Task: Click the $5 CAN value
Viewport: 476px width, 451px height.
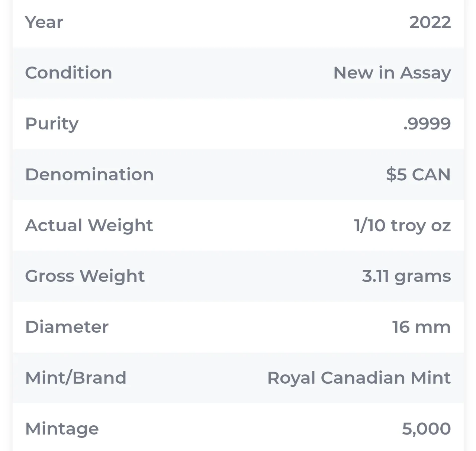Action: click(x=418, y=175)
